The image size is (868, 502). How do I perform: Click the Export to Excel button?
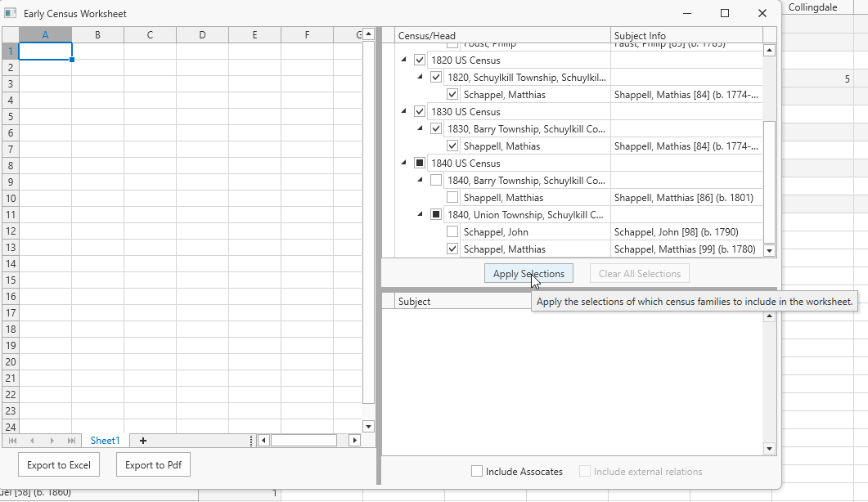pyautogui.click(x=58, y=465)
